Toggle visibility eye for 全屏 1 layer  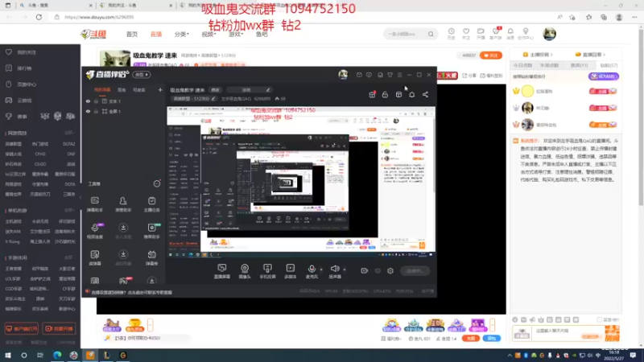(88, 111)
